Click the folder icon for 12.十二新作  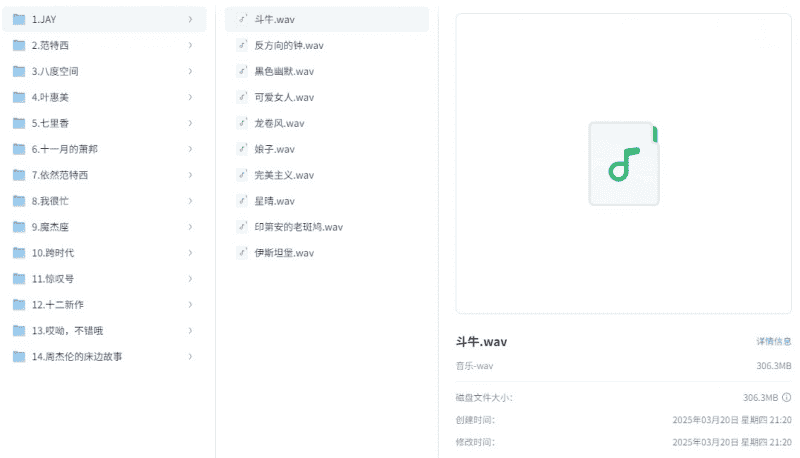(x=19, y=305)
